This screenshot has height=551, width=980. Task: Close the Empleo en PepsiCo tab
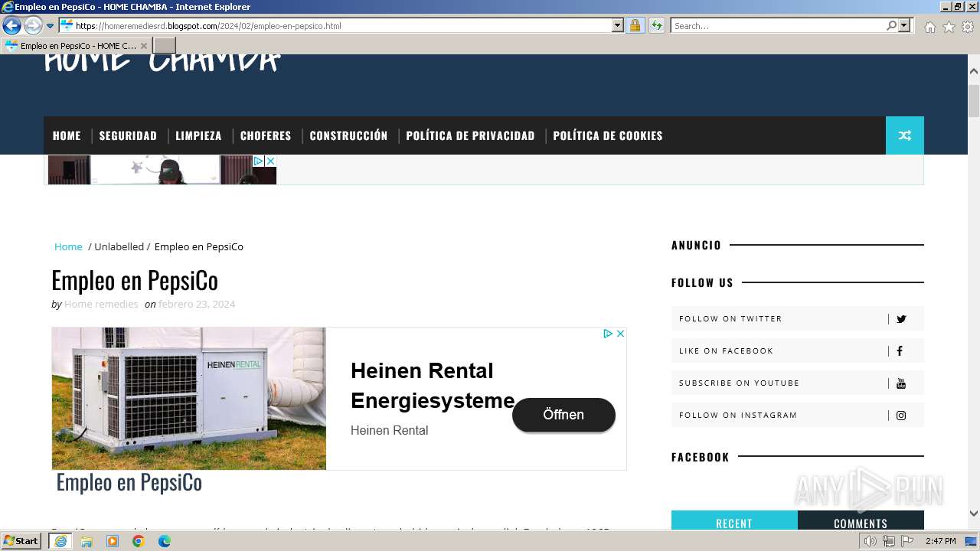[144, 46]
